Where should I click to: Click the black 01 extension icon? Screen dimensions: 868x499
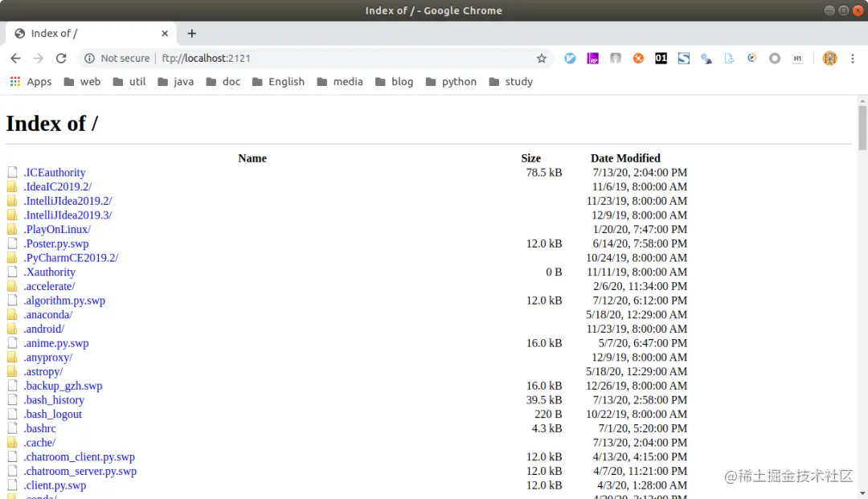[661, 58]
